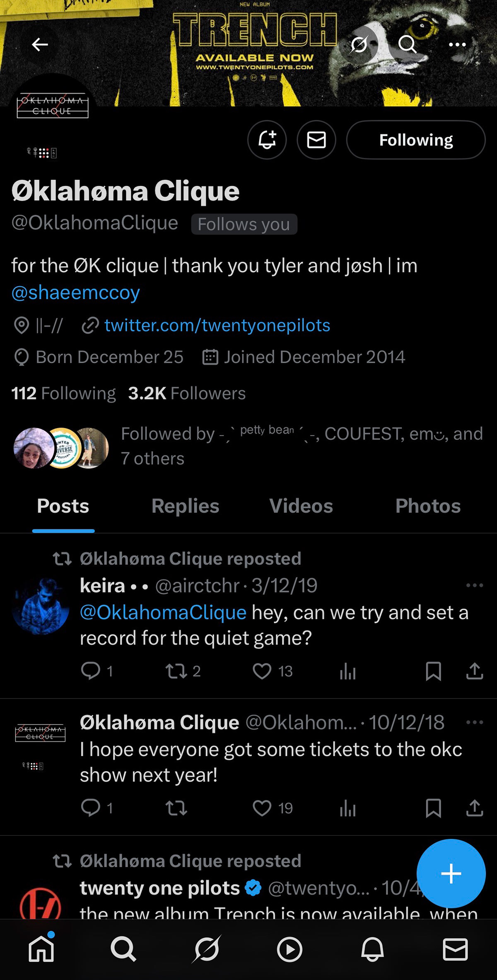Open Notifications bell in bottom navigation
The height and width of the screenshot is (980, 497).
[372, 949]
